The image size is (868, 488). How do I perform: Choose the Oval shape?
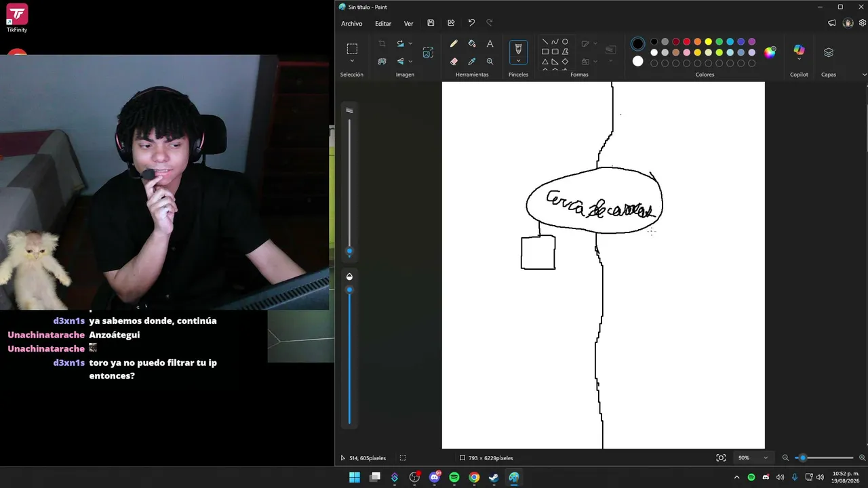pyautogui.click(x=565, y=42)
